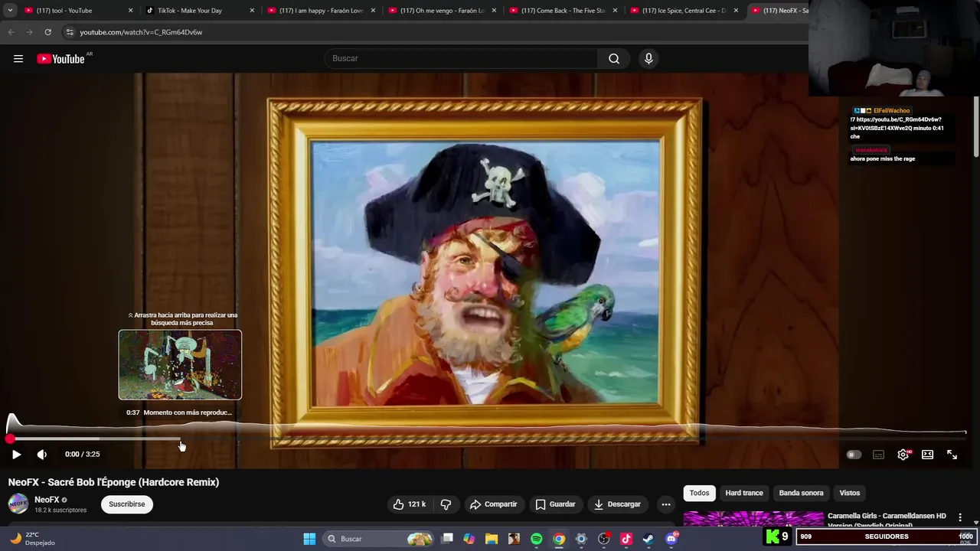Close the 'tool - YouTube' tab

click(131, 11)
